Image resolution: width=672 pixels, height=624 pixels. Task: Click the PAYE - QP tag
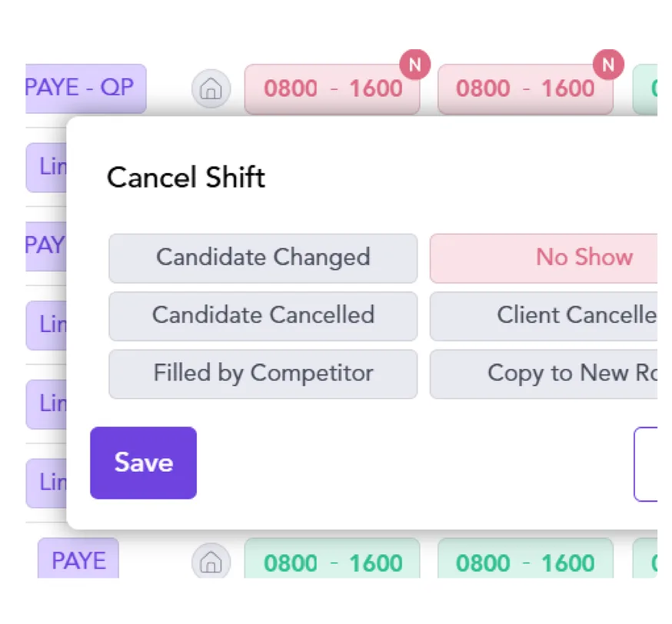pos(85,88)
